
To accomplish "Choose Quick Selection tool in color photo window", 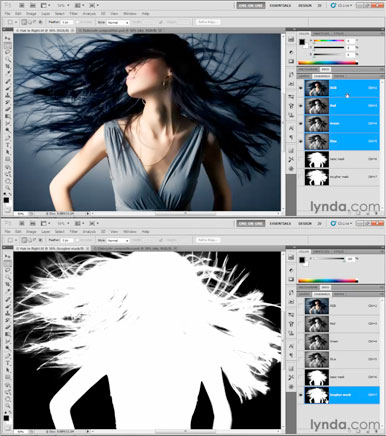I will pyautogui.click(x=7, y=59).
